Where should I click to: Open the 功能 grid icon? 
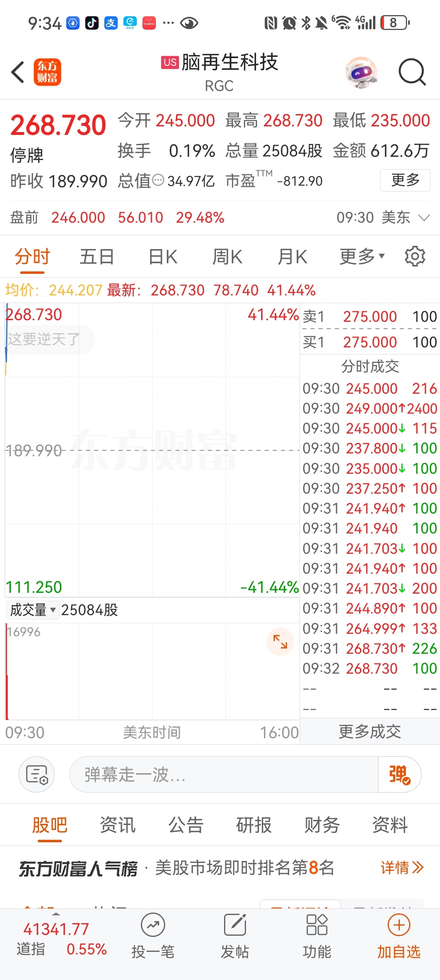[x=317, y=925]
